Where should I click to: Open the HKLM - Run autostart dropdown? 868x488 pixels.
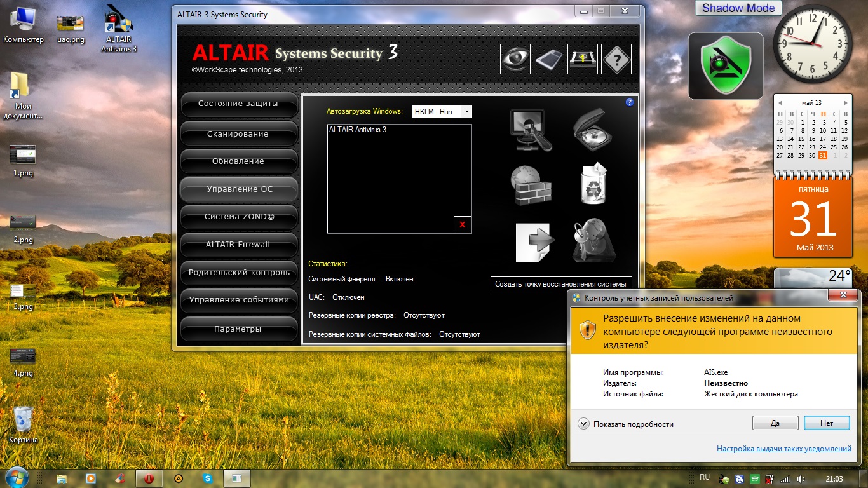[442, 112]
